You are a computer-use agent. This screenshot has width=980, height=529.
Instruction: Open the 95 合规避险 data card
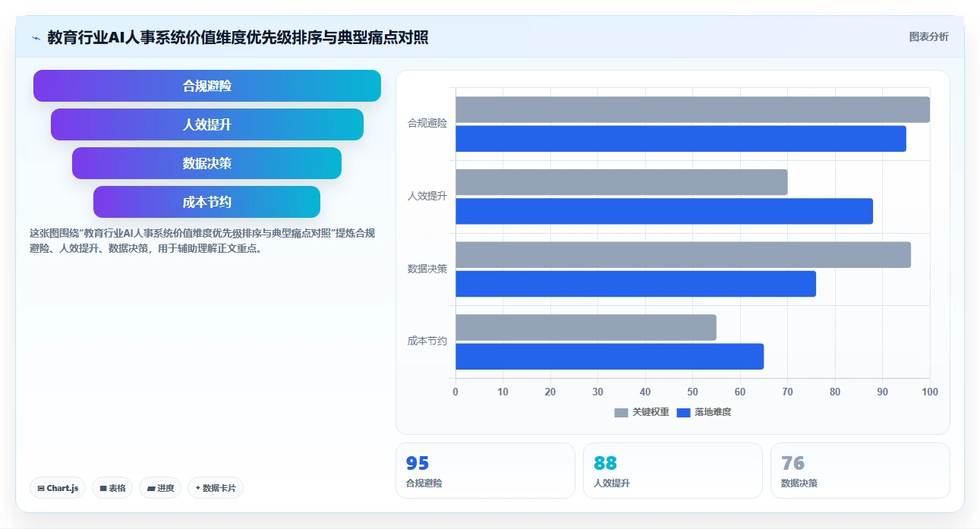[485, 471]
